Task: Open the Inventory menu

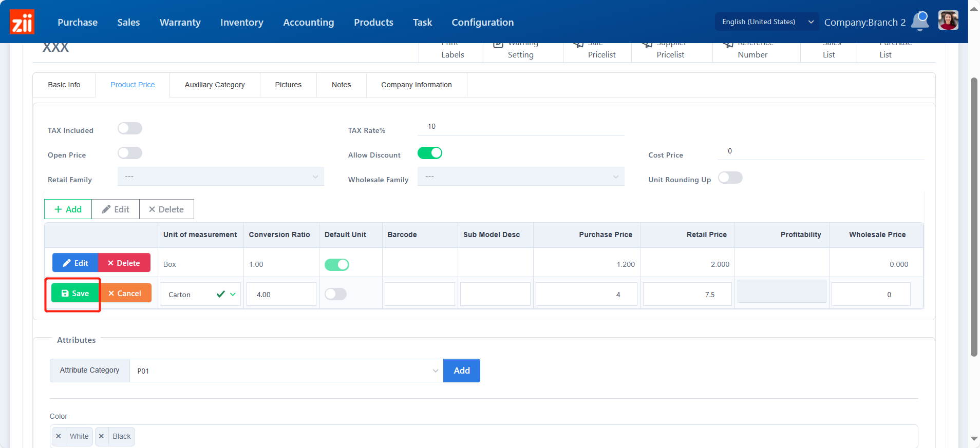Action: (241, 22)
